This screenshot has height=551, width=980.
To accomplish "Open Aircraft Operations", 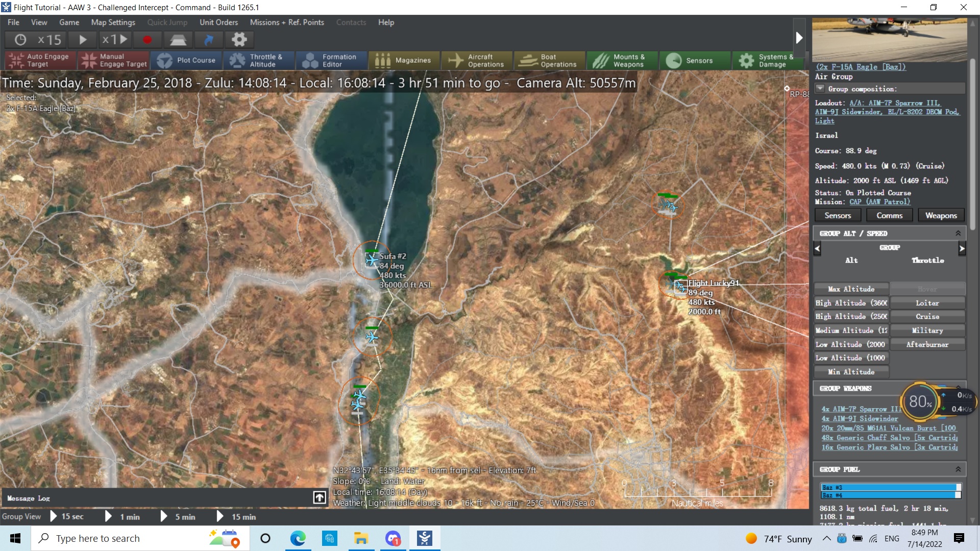I will click(477, 60).
